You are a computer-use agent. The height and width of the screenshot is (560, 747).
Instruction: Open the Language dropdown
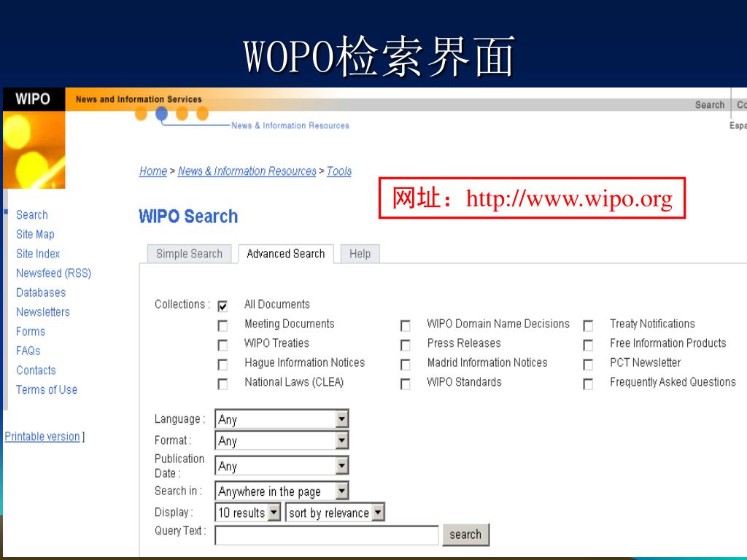point(282,419)
